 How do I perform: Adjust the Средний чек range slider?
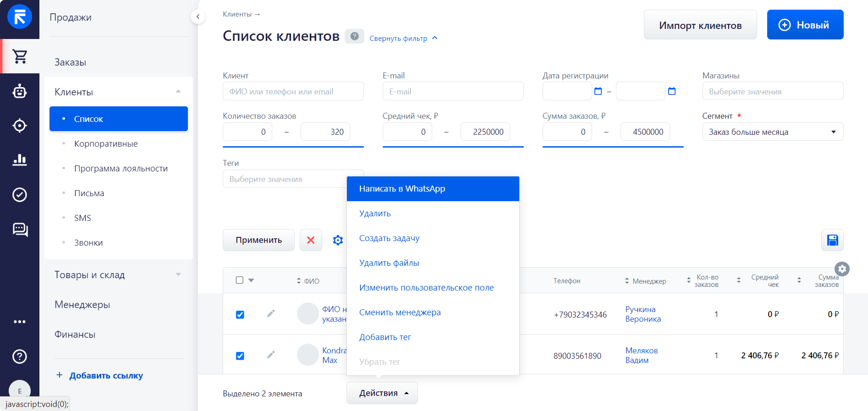point(453,147)
